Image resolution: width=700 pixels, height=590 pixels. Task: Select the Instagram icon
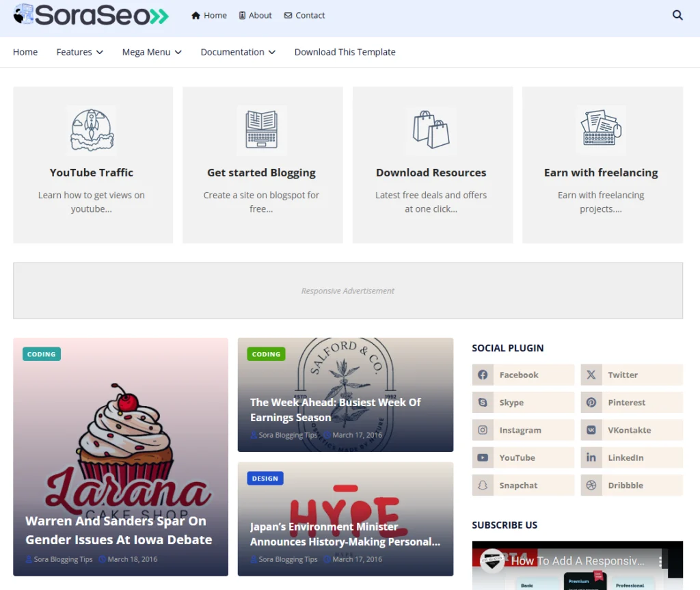coord(483,430)
